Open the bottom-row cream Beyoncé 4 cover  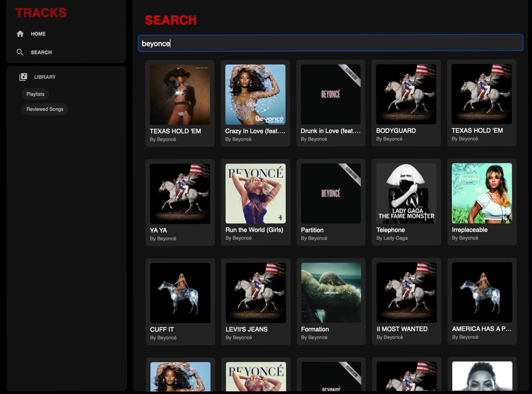point(256,377)
